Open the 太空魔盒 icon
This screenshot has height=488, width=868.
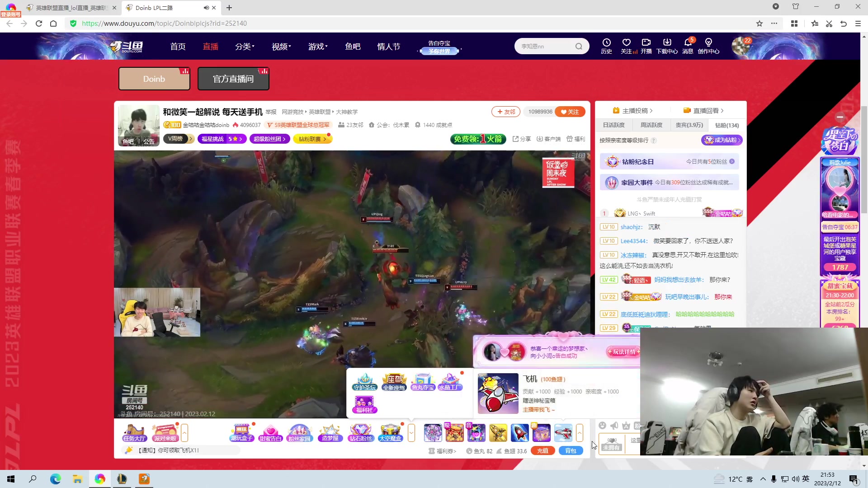[x=390, y=433]
